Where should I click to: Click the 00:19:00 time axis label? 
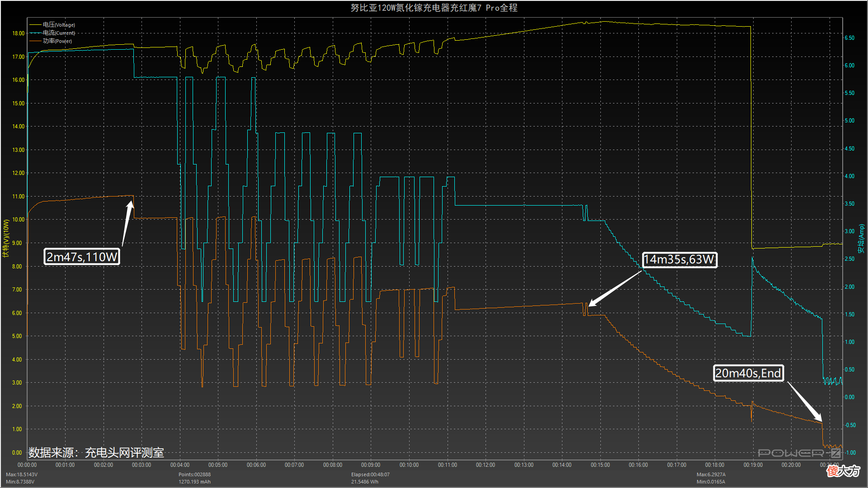[x=753, y=465]
